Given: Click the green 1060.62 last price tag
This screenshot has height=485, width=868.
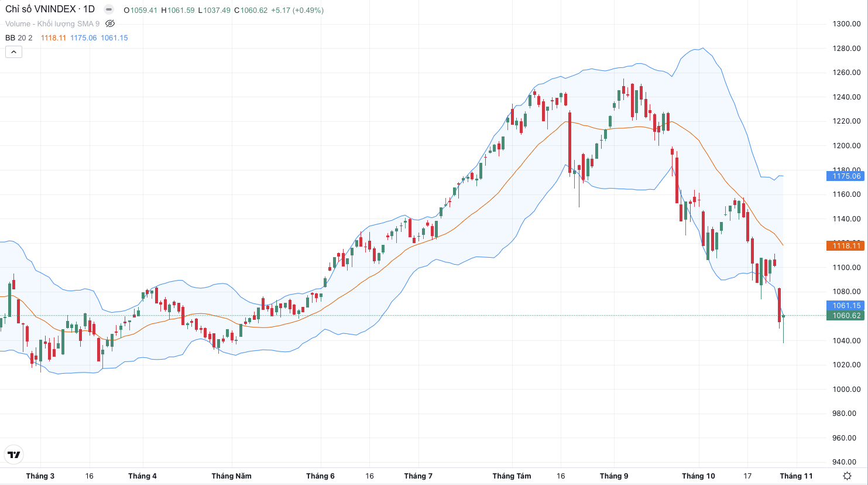Looking at the screenshot, I should click(846, 316).
